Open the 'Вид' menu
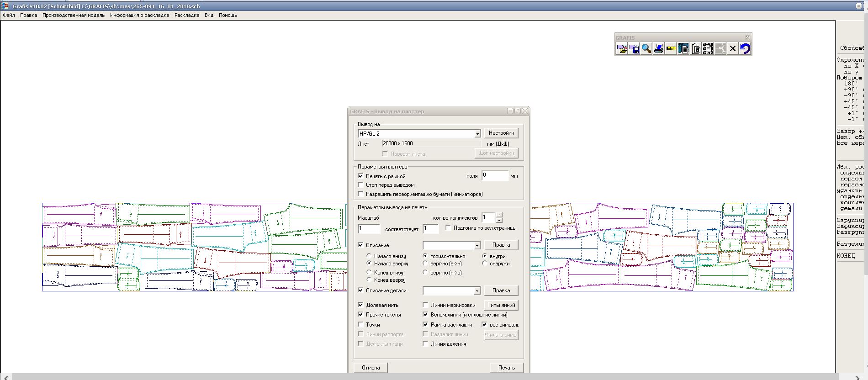The height and width of the screenshot is (380, 868). pyautogui.click(x=209, y=15)
